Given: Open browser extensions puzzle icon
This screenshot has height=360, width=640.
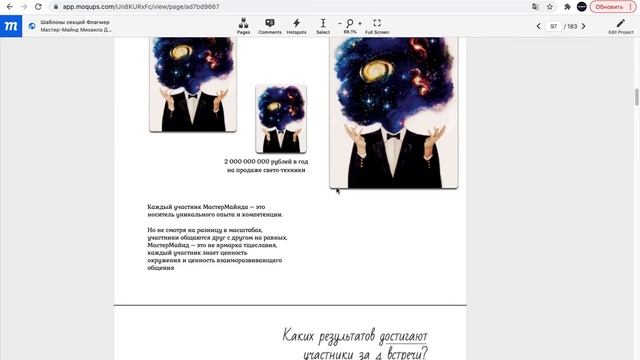Looking at the screenshot, I should coord(567,7).
